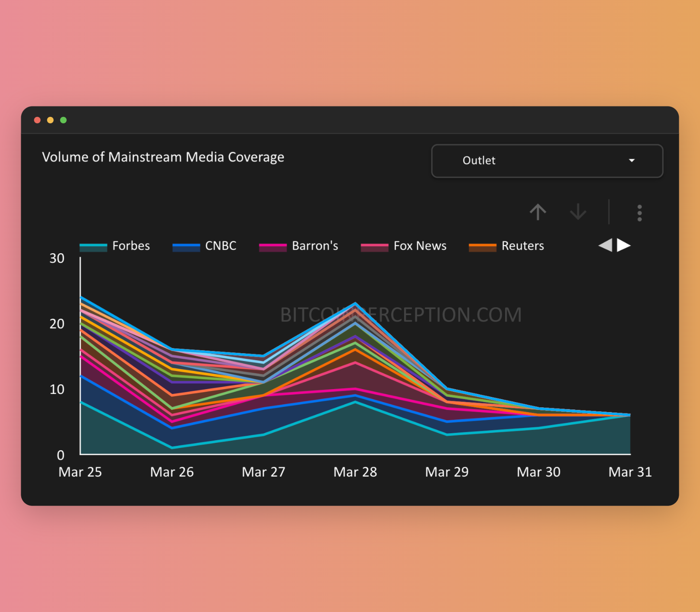The height and width of the screenshot is (612, 700).
Task: Hide the CNBC legend series
Action: [x=220, y=246]
